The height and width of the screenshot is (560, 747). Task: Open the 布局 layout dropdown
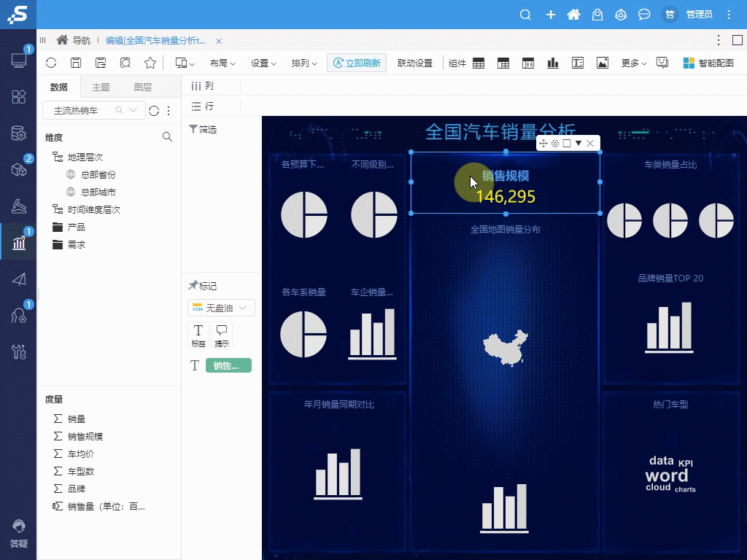(x=222, y=63)
